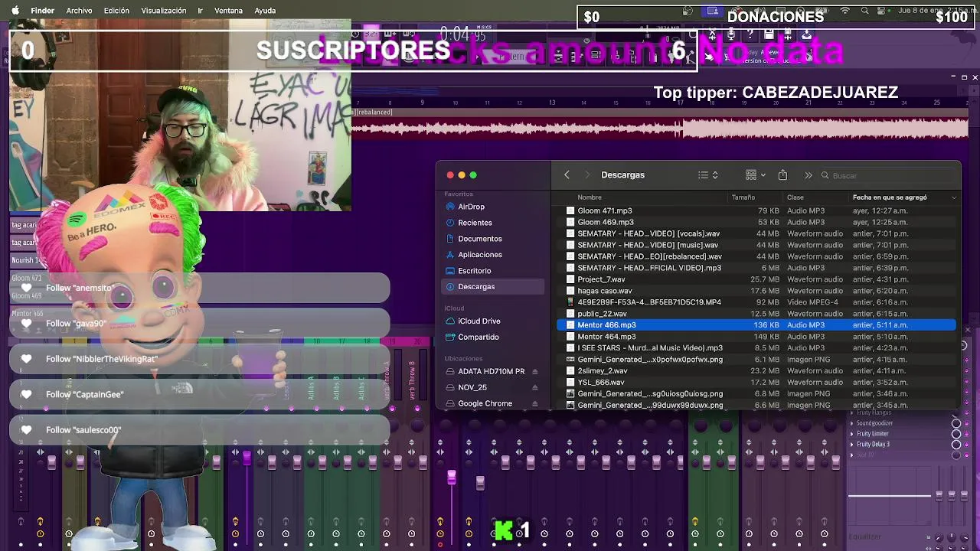Click the Escritorio sidebar icon
980x551 pixels.
(x=450, y=271)
